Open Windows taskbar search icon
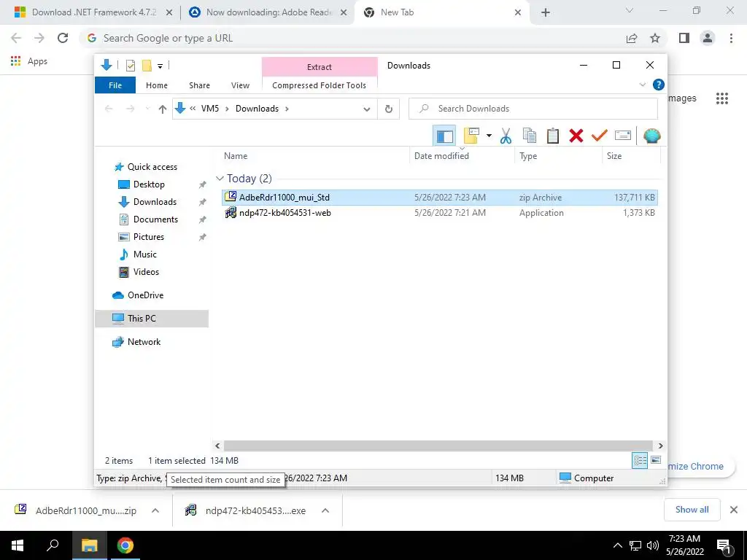 [53, 545]
